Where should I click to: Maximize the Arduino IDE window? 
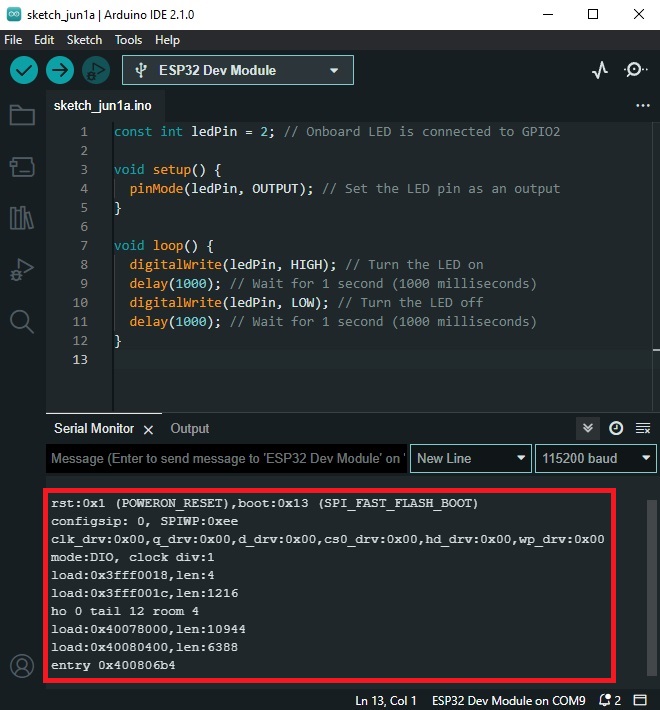pos(593,14)
